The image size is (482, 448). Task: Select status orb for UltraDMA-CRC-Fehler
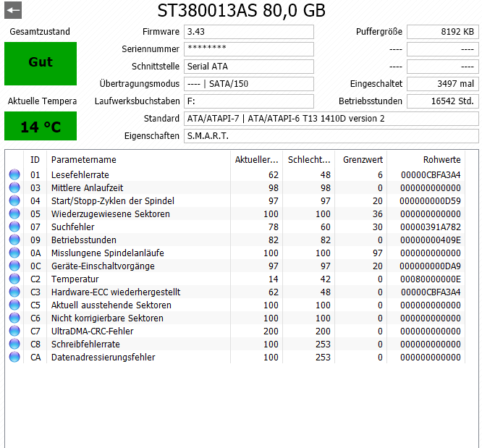pyautogui.click(x=14, y=331)
